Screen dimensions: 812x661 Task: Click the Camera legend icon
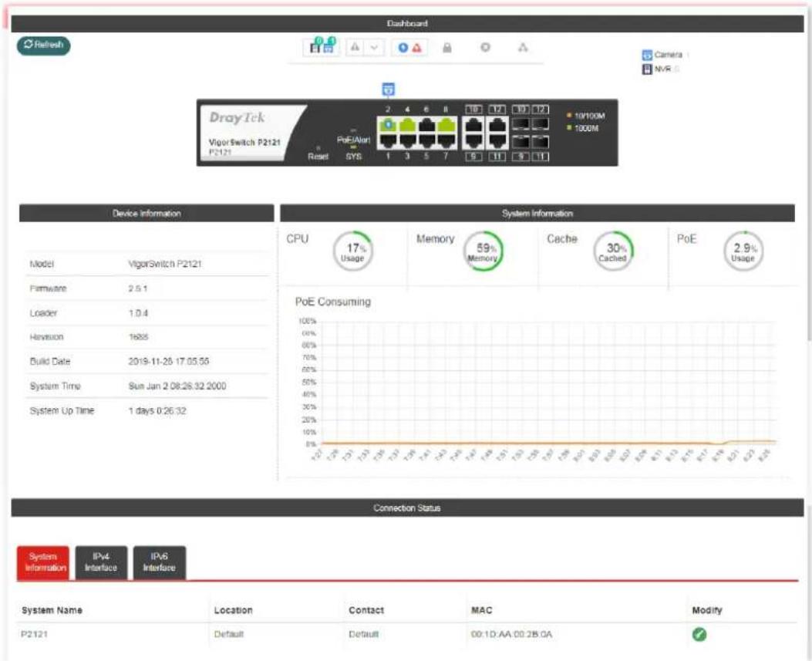[x=647, y=55]
